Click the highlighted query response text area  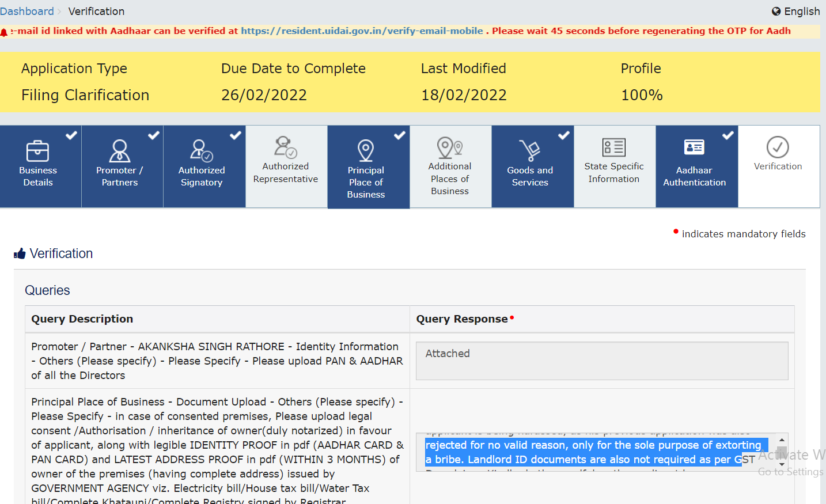tap(596, 452)
